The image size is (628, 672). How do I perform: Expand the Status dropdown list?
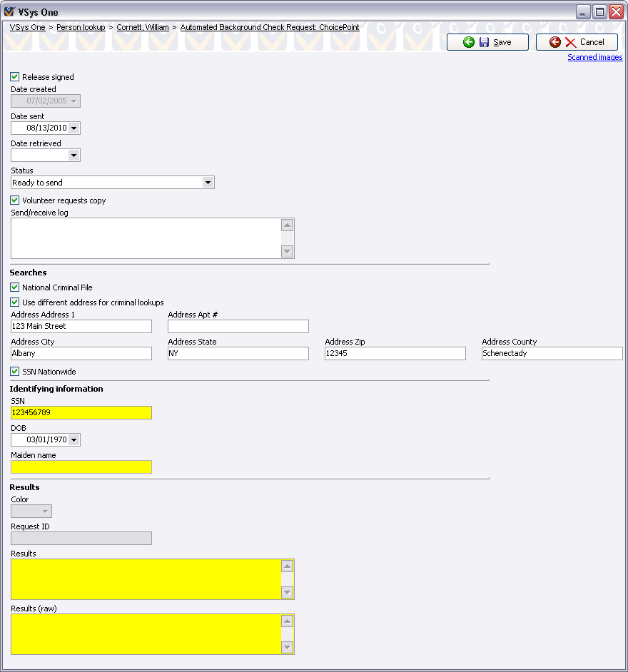208,183
